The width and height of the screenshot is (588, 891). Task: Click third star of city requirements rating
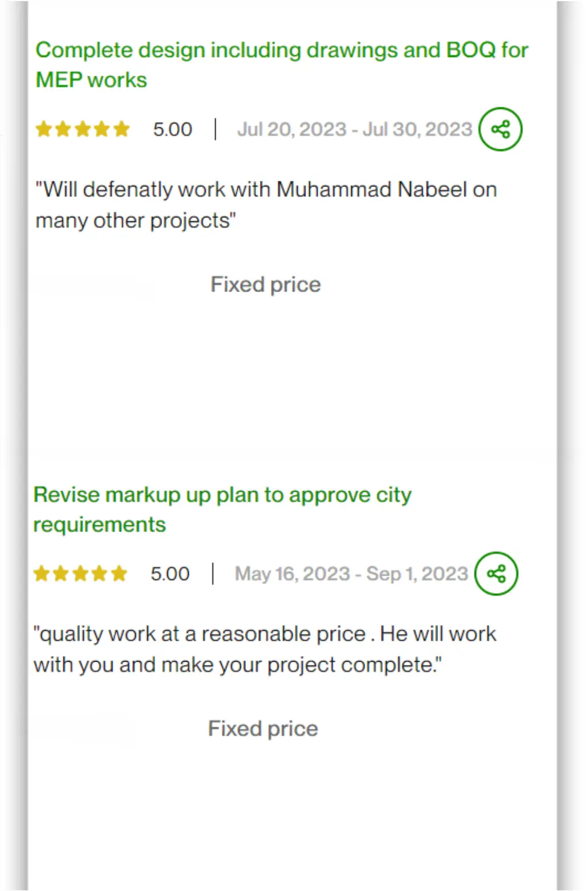click(x=80, y=573)
